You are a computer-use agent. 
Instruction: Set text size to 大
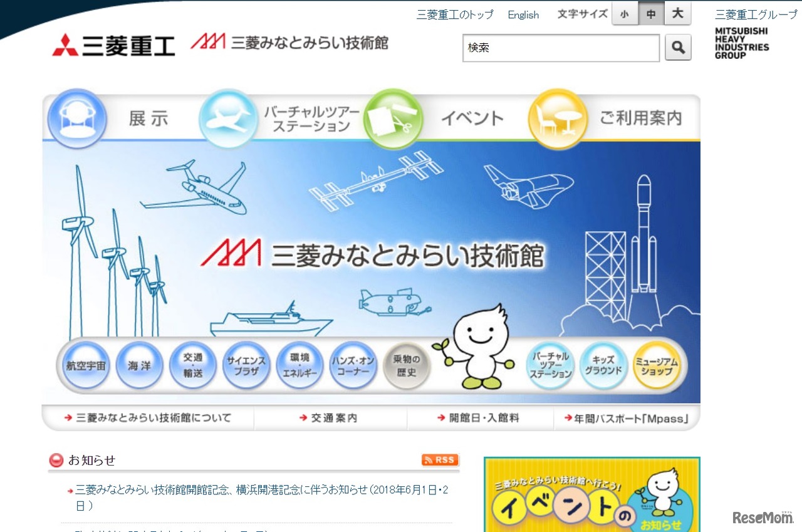(x=677, y=14)
